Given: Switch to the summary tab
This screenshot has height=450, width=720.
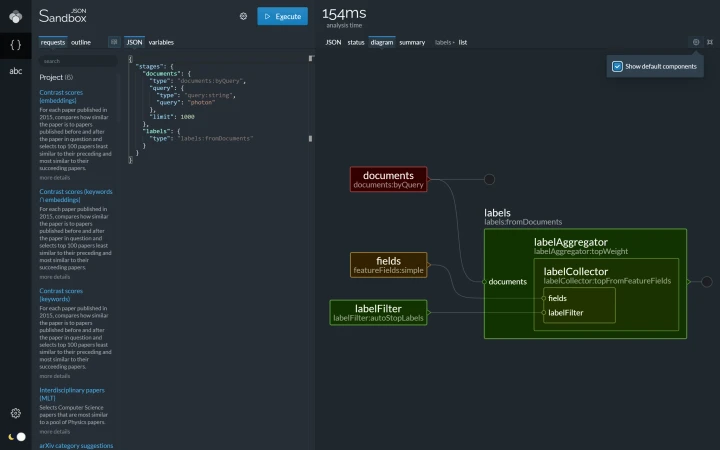Looking at the screenshot, I should (x=412, y=42).
